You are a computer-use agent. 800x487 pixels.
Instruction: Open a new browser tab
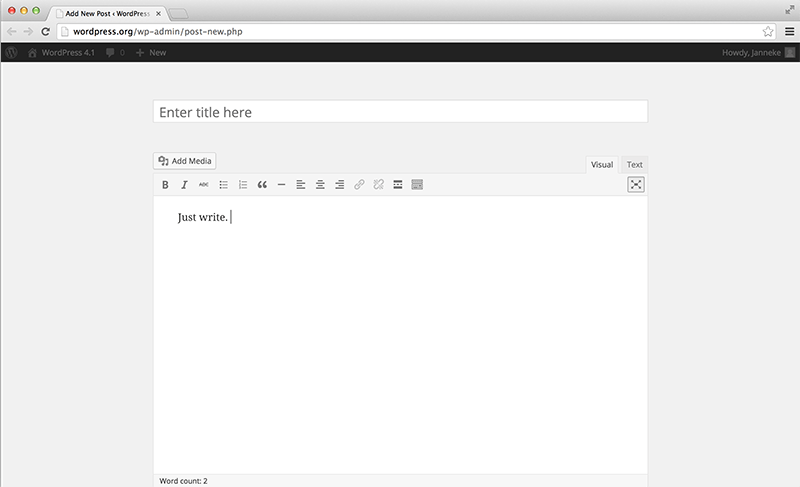178,14
